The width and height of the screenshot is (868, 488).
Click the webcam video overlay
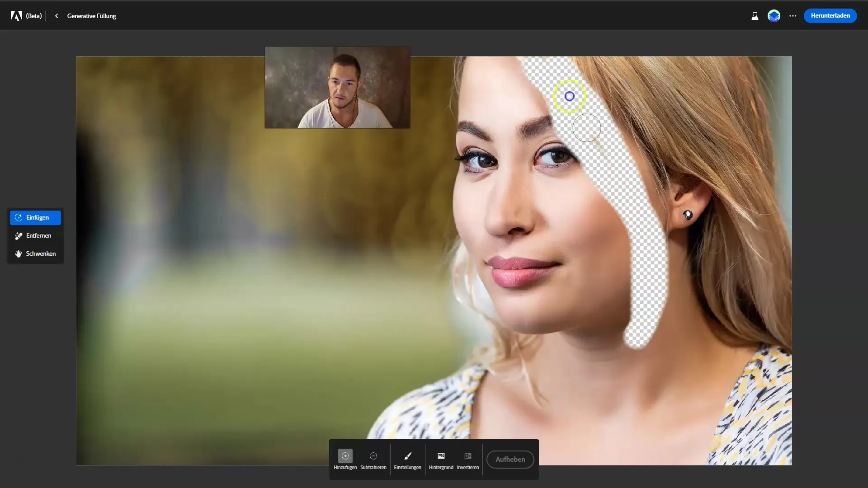337,87
